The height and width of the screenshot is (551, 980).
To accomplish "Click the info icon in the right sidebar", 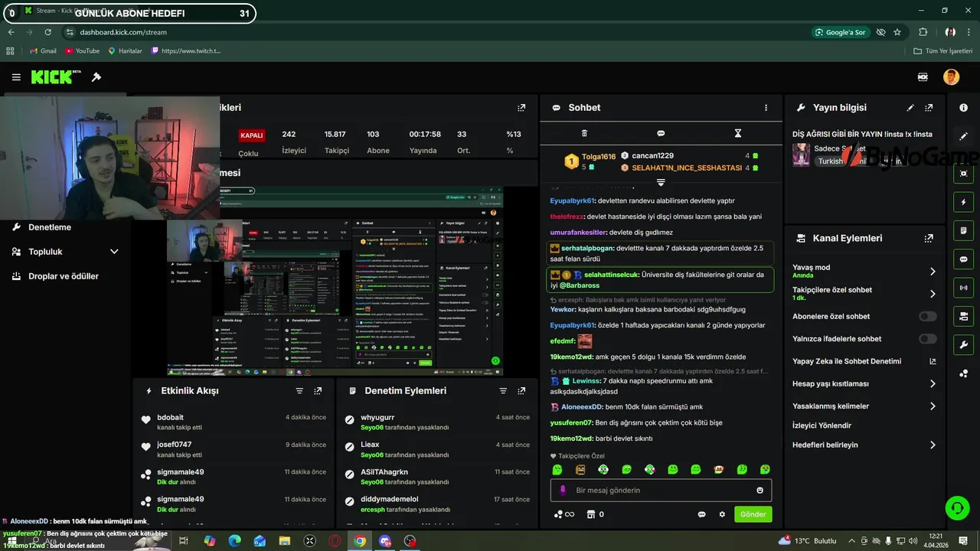I will tap(963, 108).
